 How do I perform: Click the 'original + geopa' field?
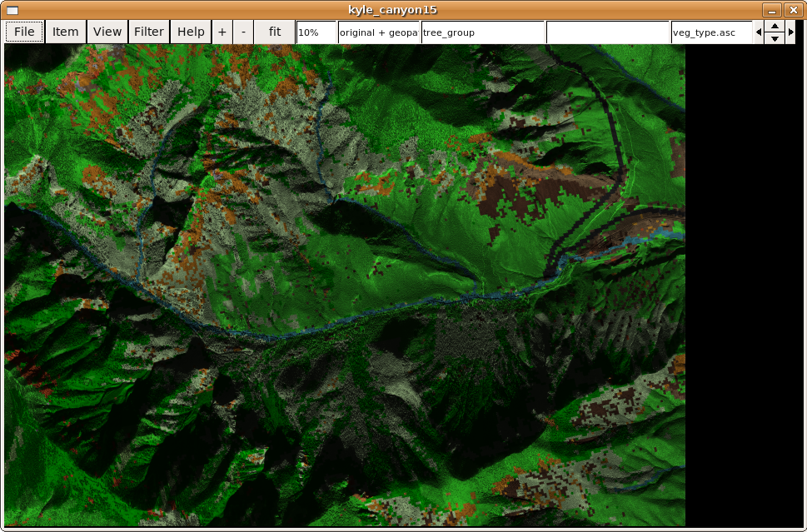point(378,32)
